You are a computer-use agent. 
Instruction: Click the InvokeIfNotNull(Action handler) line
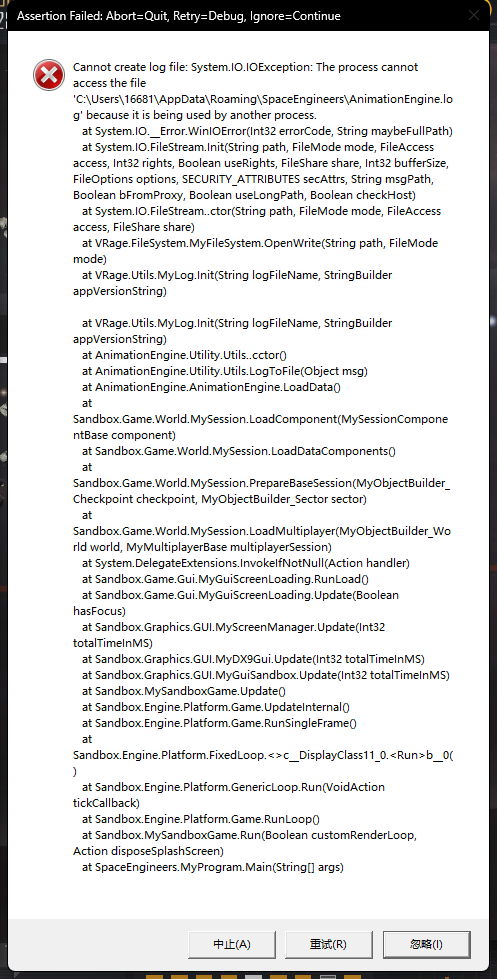click(245, 563)
